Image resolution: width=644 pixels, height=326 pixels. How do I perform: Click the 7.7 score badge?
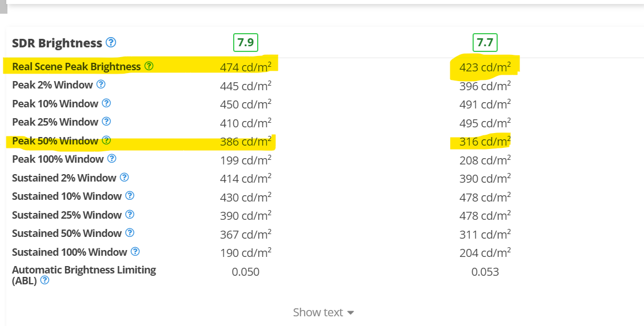click(x=485, y=42)
